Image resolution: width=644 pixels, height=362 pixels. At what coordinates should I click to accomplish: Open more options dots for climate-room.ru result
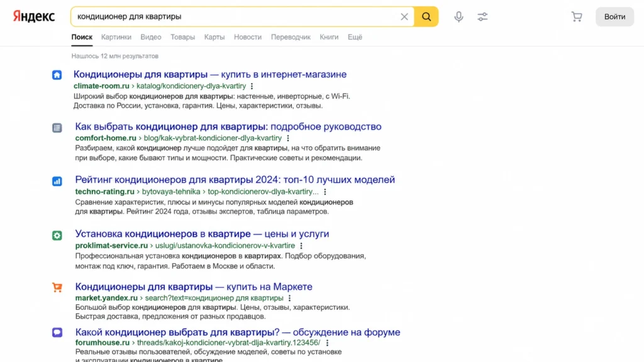[252, 86]
